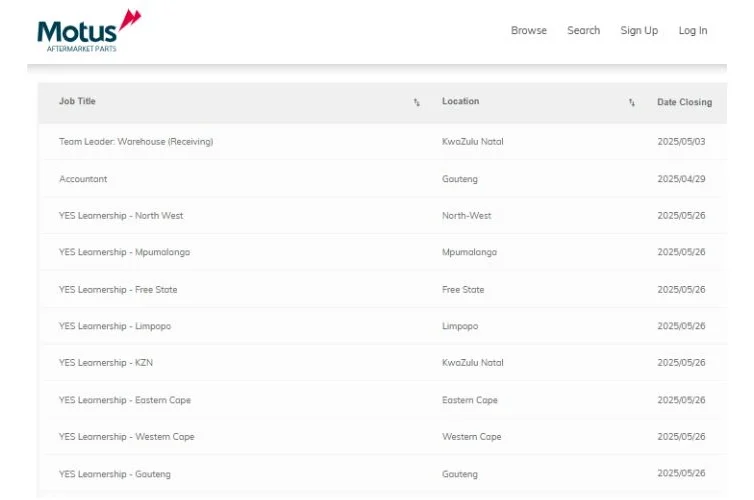
Task: Go to the Sign Up page
Action: 638,31
